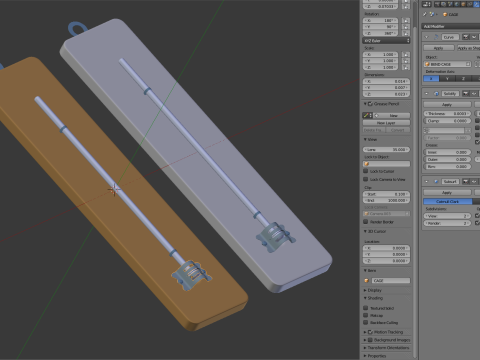
Task: Toggle Curve modifier viewport display icon
Action: coord(474,37)
